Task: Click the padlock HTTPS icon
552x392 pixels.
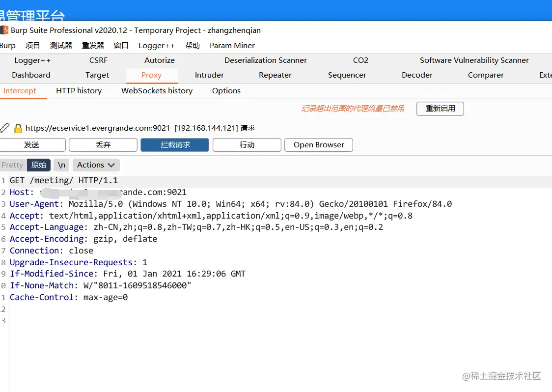Action: click(x=18, y=128)
